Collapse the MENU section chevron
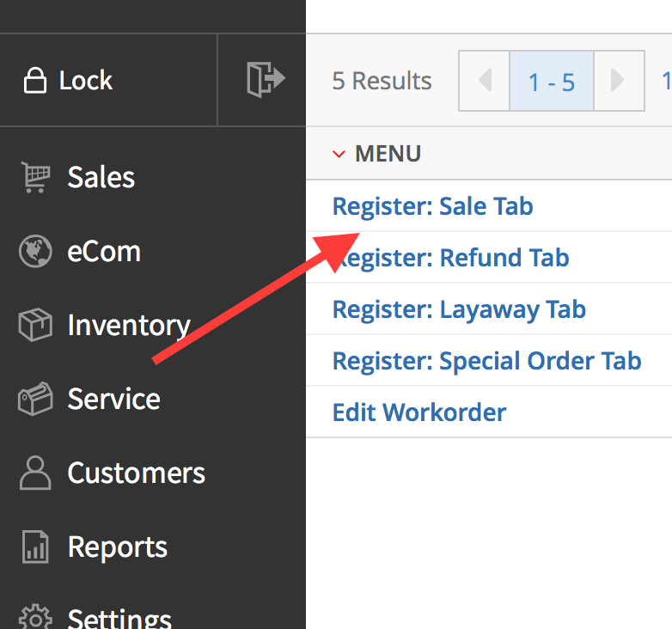The height and width of the screenshot is (629, 672). tap(339, 154)
